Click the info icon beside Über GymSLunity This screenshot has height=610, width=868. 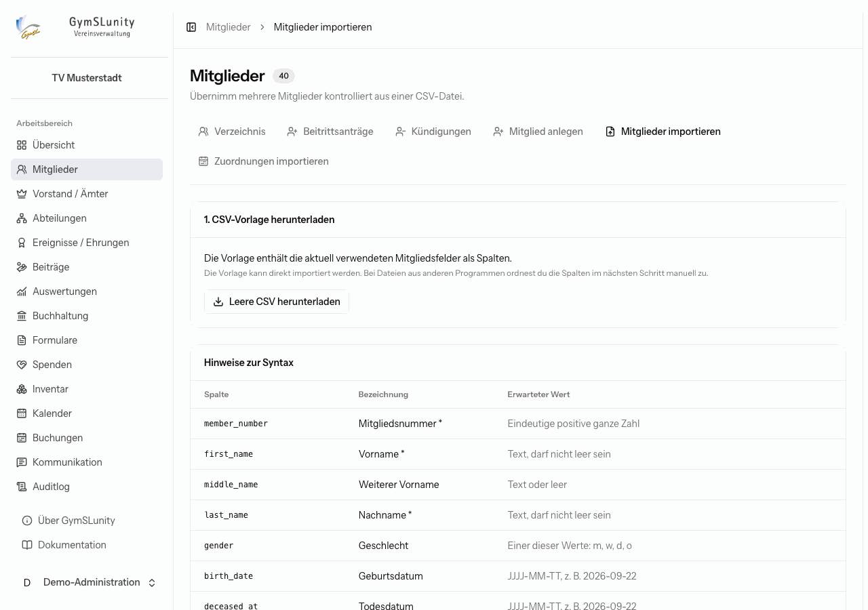(x=27, y=521)
